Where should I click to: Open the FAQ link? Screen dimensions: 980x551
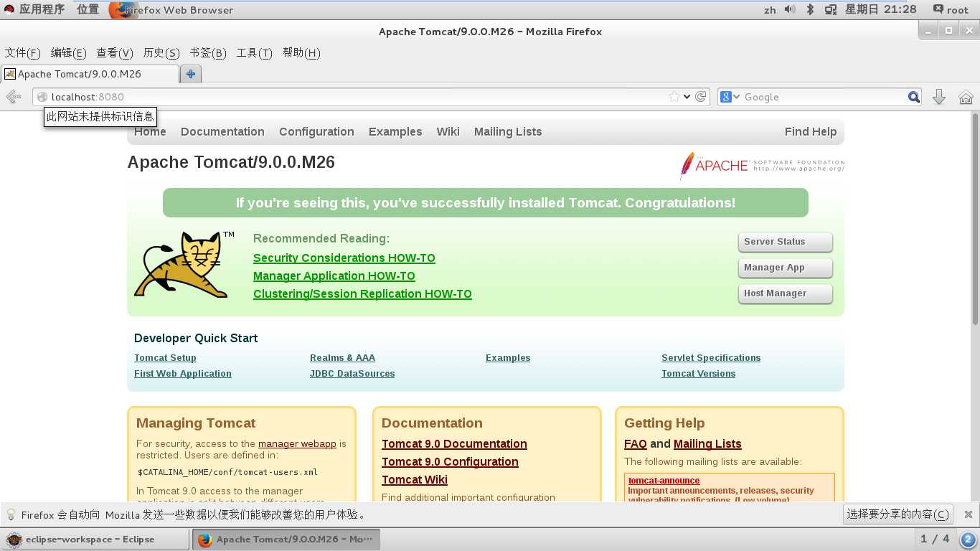tap(636, 443)
